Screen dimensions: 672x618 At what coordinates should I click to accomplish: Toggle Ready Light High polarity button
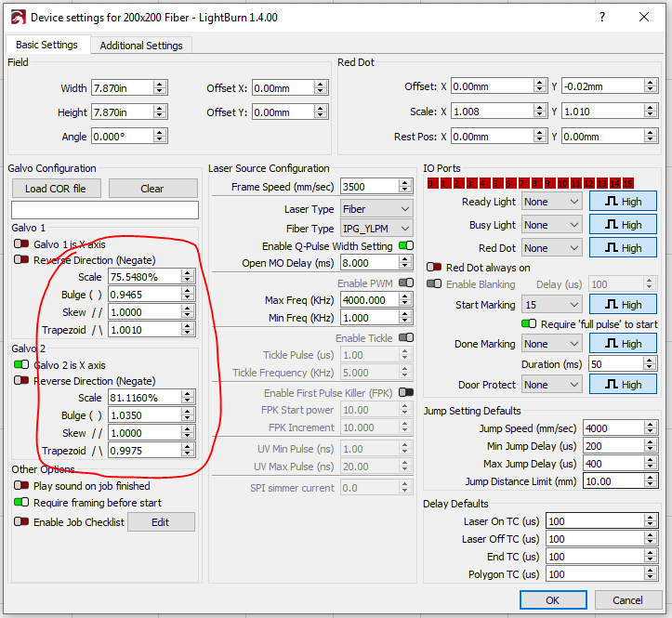[x=623, y=202]
